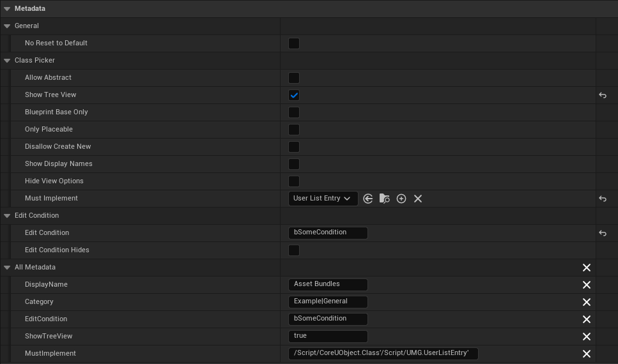618x364 pixels.
Task: Reset Must Implement to default
Action: pos(603,199)
